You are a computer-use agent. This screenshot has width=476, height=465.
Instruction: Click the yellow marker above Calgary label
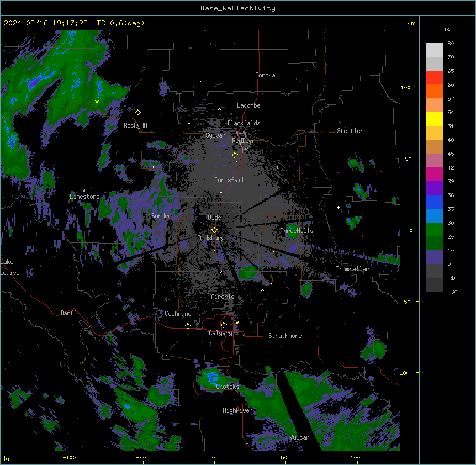point(224,325)
